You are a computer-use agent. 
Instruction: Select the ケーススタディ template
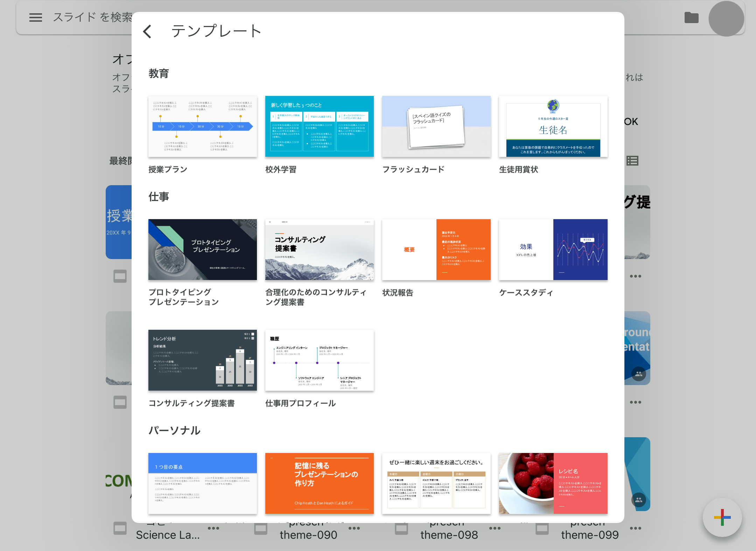pos(553,250)
